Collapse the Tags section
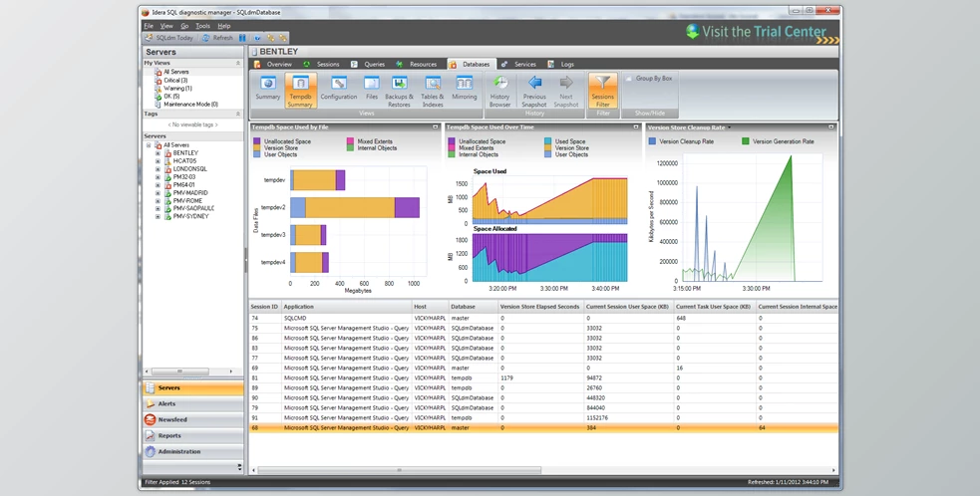This screenshot has width=980, height=496. click(238, 115)
